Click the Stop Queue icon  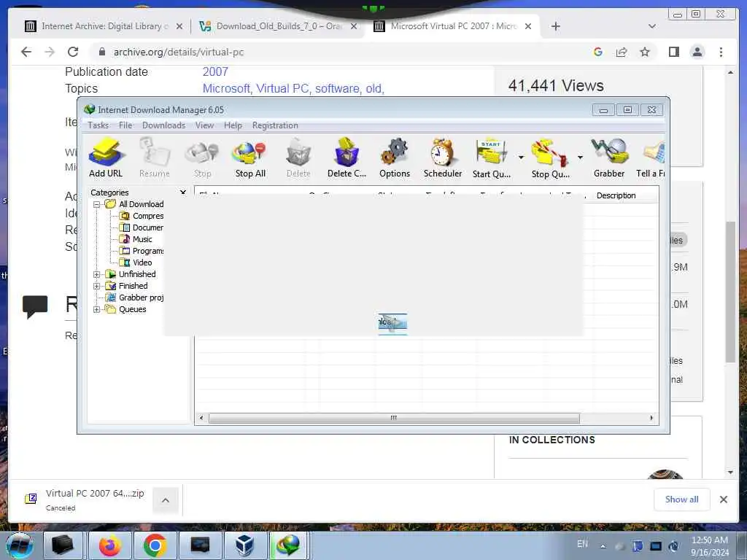550,157
